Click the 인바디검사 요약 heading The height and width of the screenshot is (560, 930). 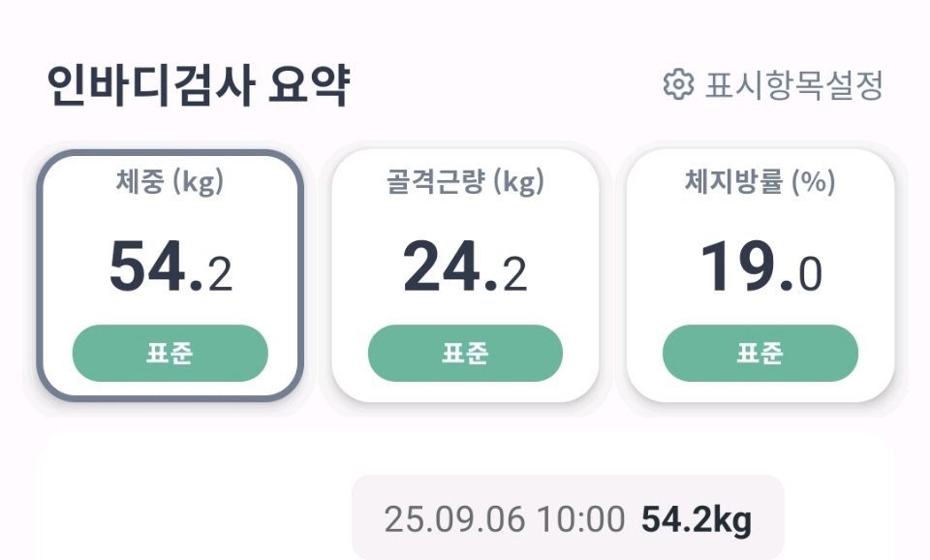click(198, 85)
